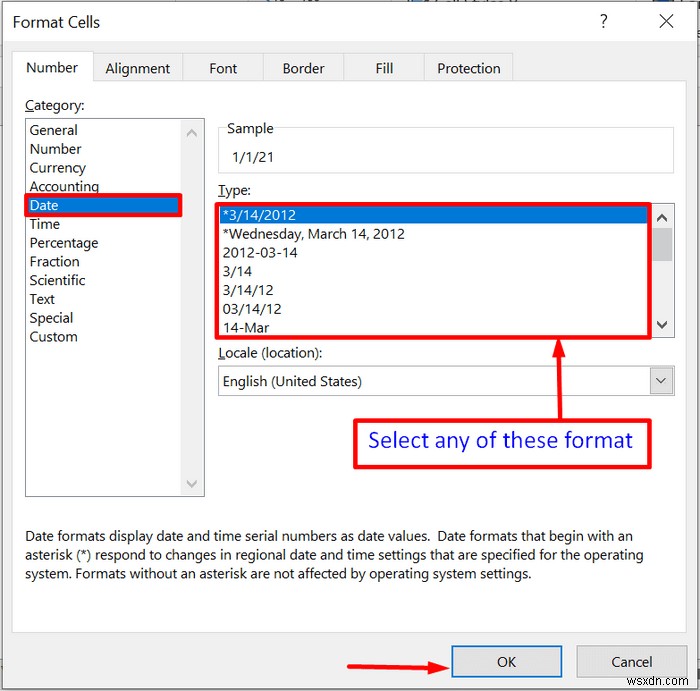Pick the Percentage category
Viewport: 700px width, 691px height.
[104, 242]
